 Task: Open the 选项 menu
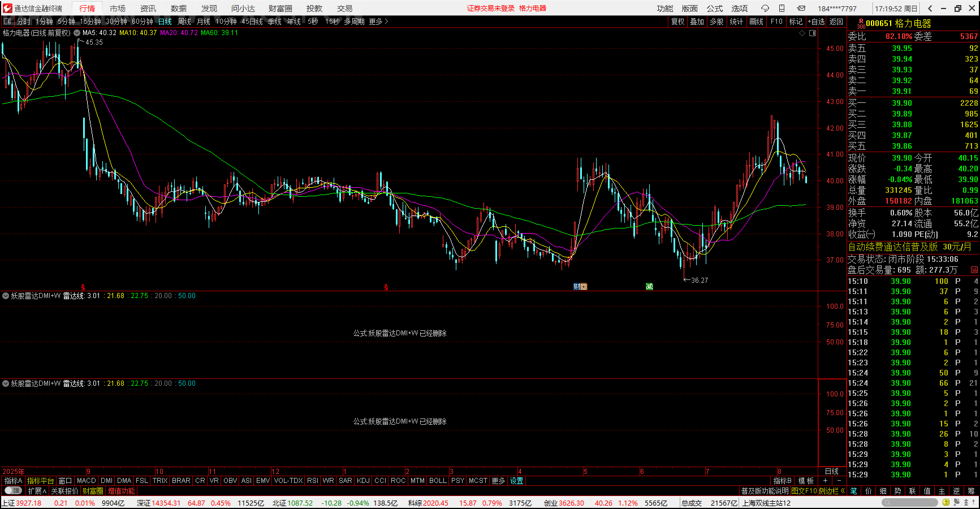(740, 8)
